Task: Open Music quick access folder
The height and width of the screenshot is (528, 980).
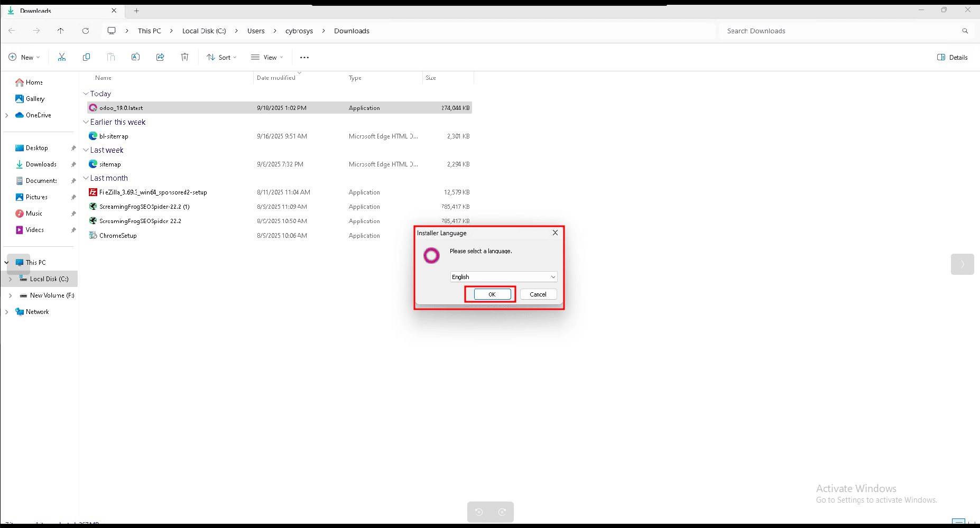Action: coord(29,214)
